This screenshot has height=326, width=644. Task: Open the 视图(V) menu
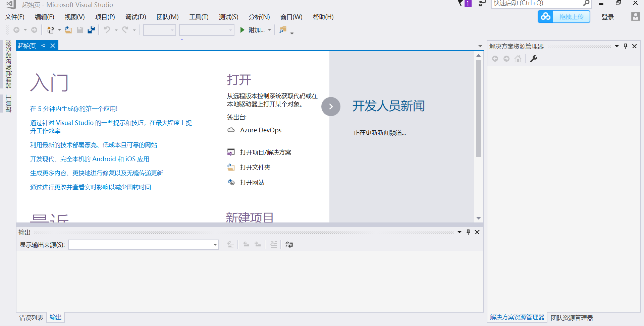[x=75, y=17]
